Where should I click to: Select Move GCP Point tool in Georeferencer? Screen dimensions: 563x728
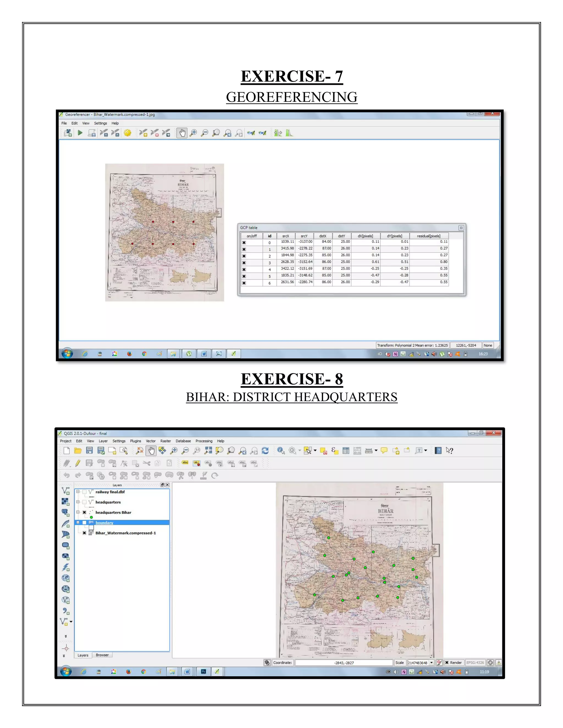click(166, 133)
